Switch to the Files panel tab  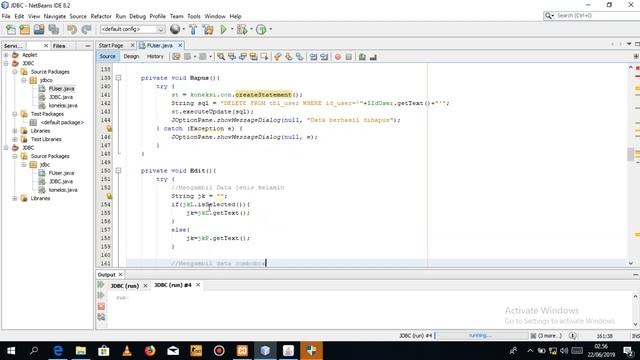coord(59,46)
